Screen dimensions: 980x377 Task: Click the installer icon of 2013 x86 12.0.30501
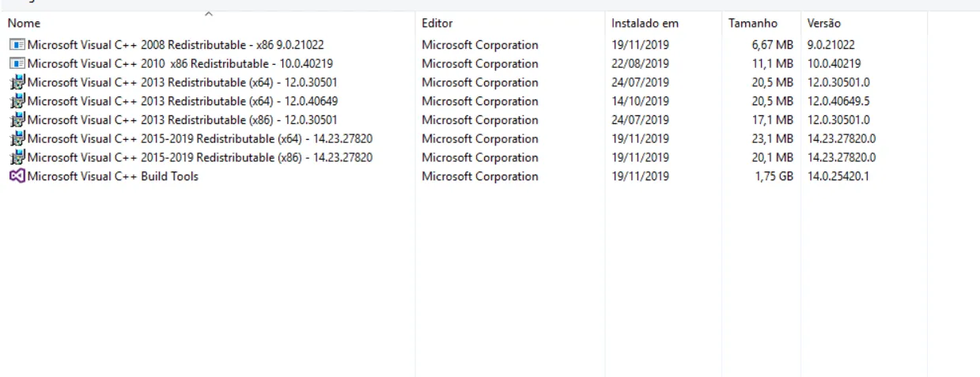17,120
